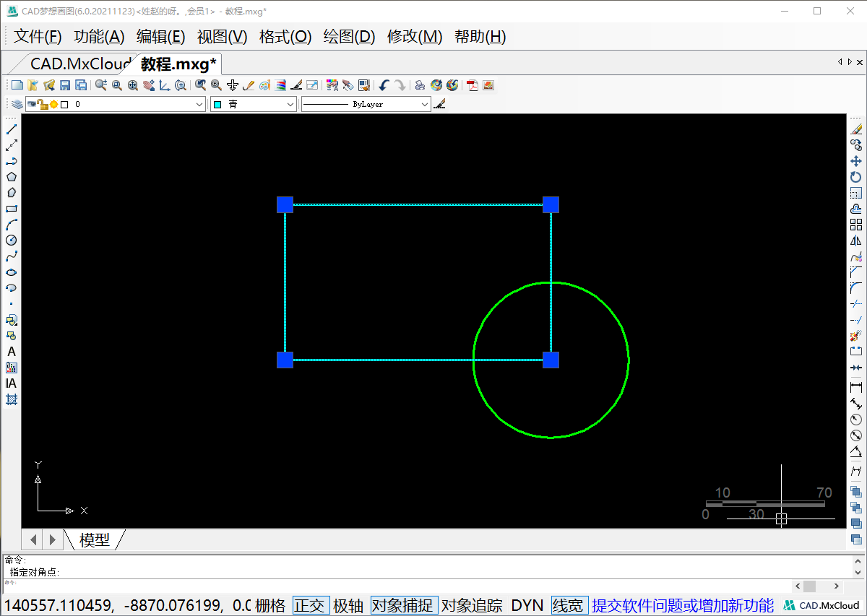Select the Line drawing tool
This screenshot has width=867, height=616.
(12, 129)
